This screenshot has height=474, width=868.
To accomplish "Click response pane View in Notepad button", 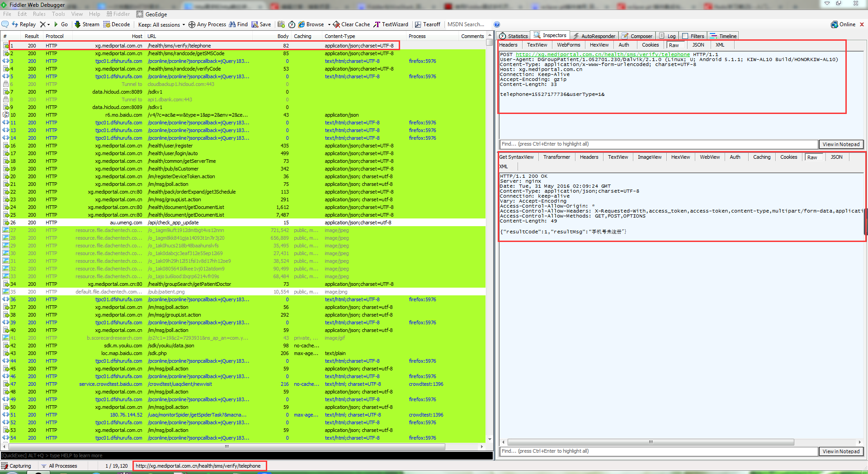I will [841, 451].
